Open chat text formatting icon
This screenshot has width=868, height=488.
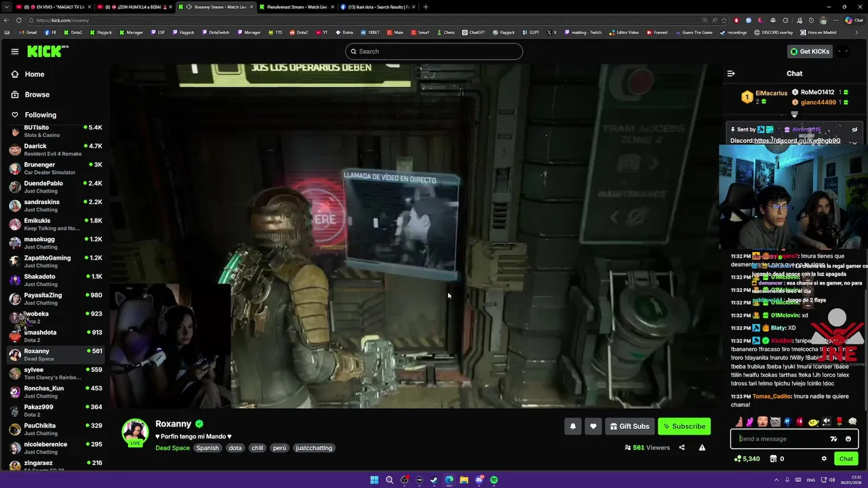click(833, 439)
